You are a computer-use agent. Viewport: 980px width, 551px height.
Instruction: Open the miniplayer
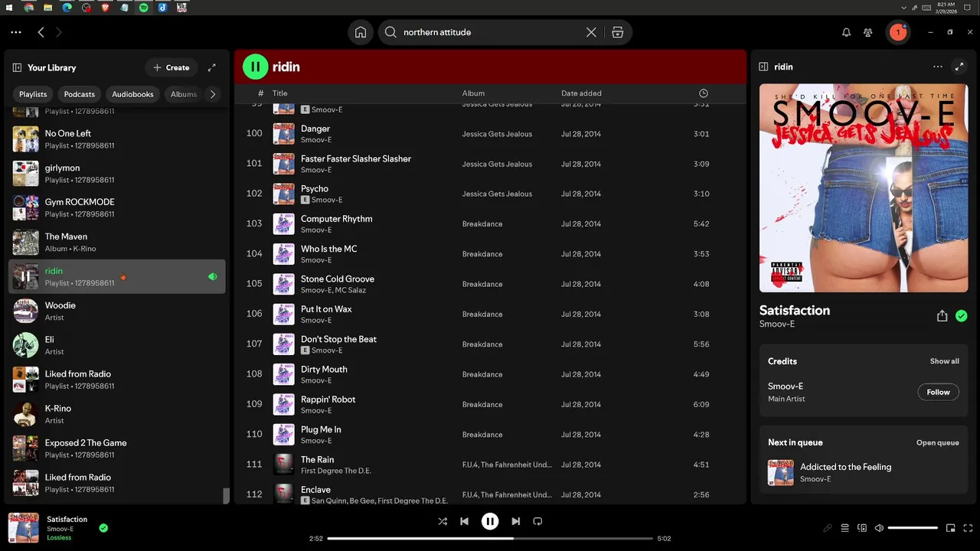click(950, 528)
